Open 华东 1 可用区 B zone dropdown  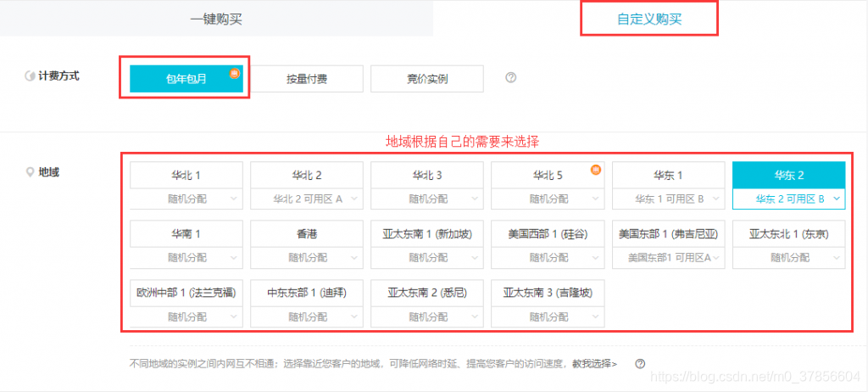pos(668,199)
